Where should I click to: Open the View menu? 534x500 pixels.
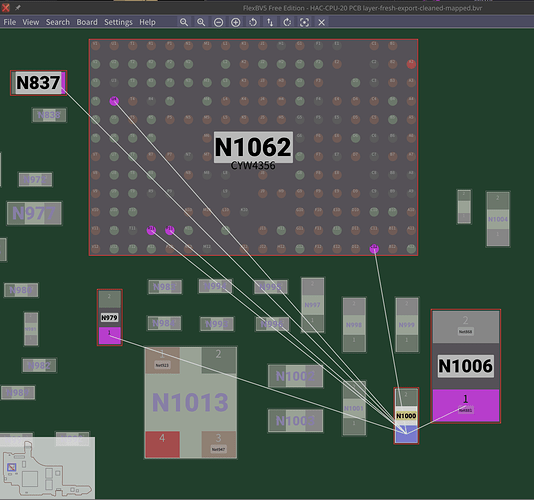[x=31, y=22]
